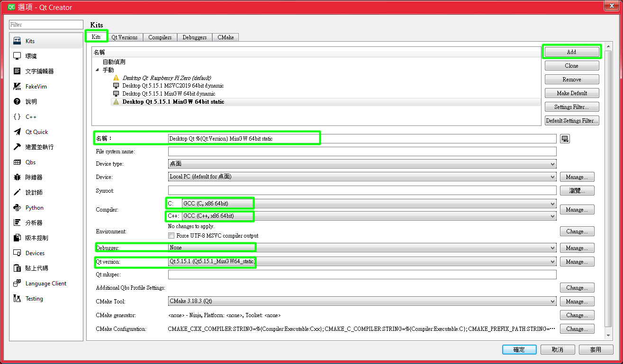This screenshot has height=364, width=623.
Task: Click the vertical scrollbar on the right
Action: click(608, 189)
